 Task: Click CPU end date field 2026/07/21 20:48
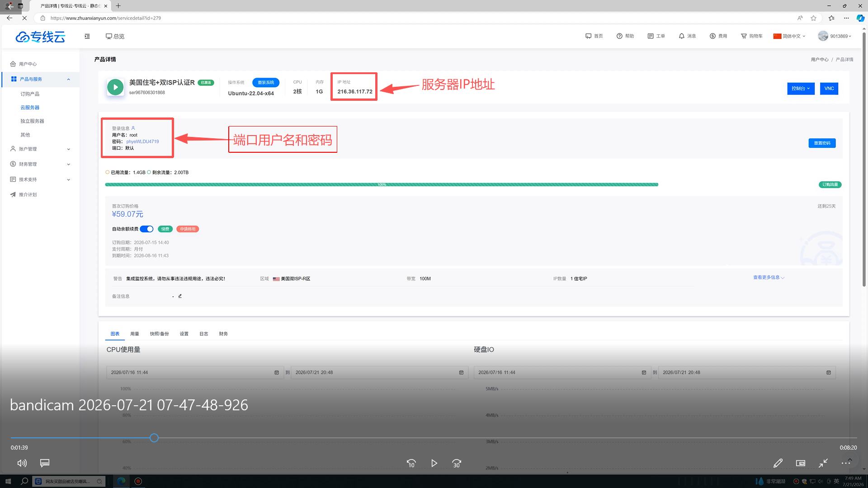379,373
